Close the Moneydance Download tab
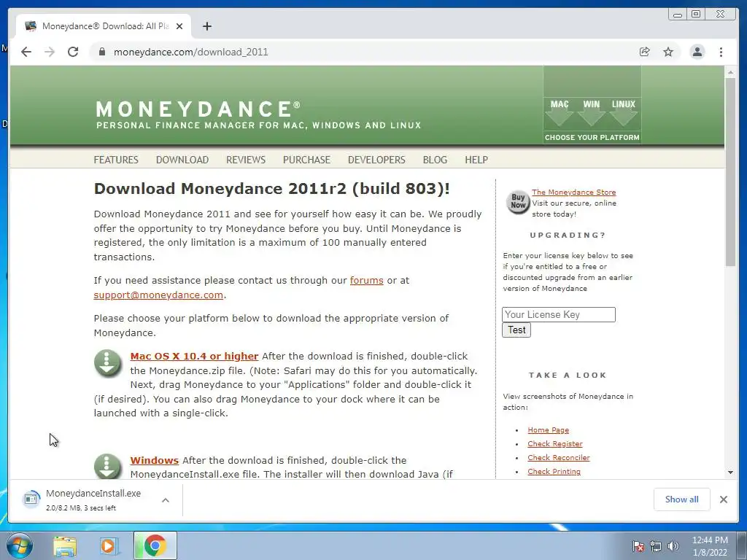747x560 pixels. [x=179, y=26]
